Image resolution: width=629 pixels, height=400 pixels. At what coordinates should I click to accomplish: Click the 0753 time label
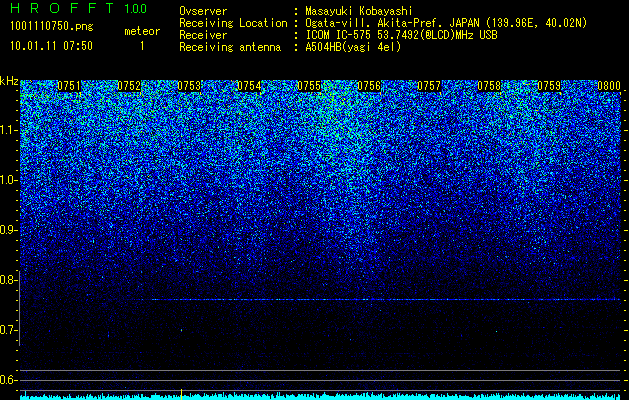point(189,86)
